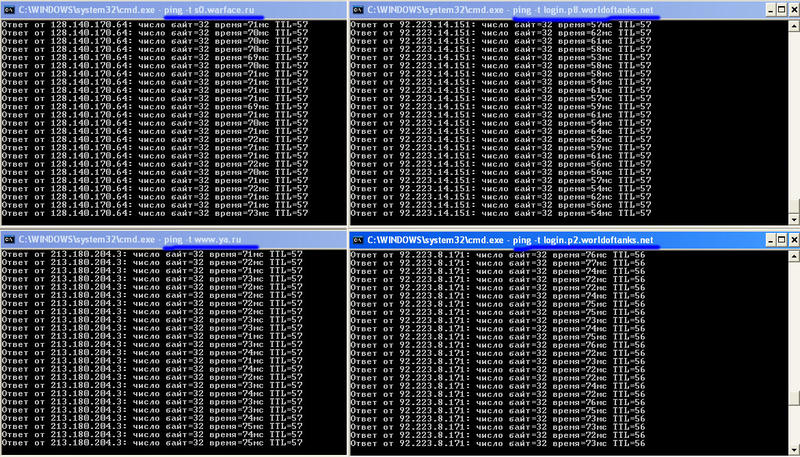The width and height of the screenshot is (800, 457).
Task: Close the login.p2.worldoftanks.net window
Action: 794,239
